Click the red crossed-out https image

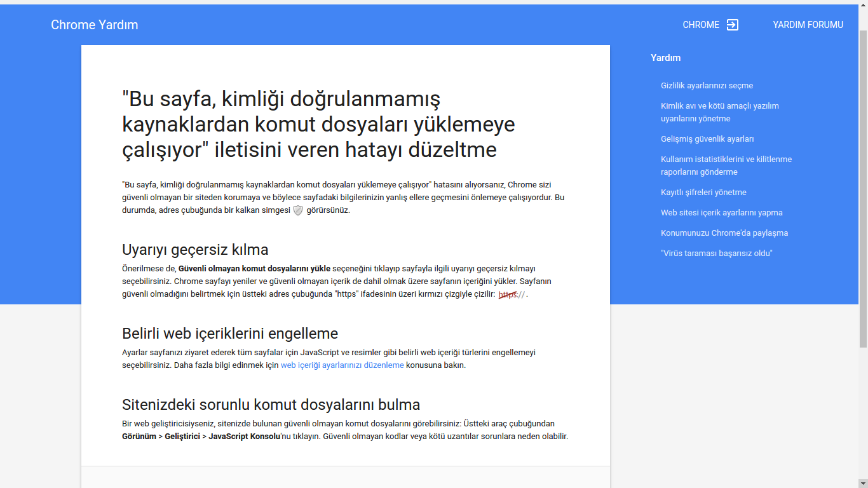click(512, 295)
